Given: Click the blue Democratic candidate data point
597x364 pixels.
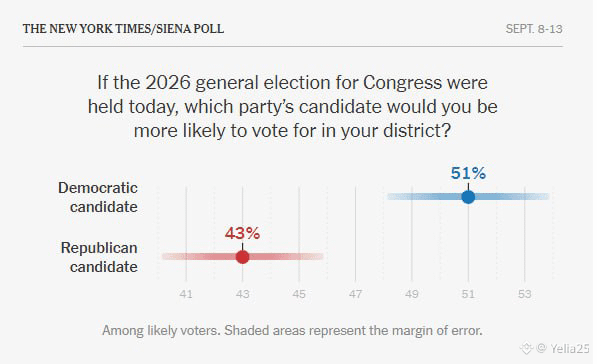Looking at the screenshot, I should 468,197.
